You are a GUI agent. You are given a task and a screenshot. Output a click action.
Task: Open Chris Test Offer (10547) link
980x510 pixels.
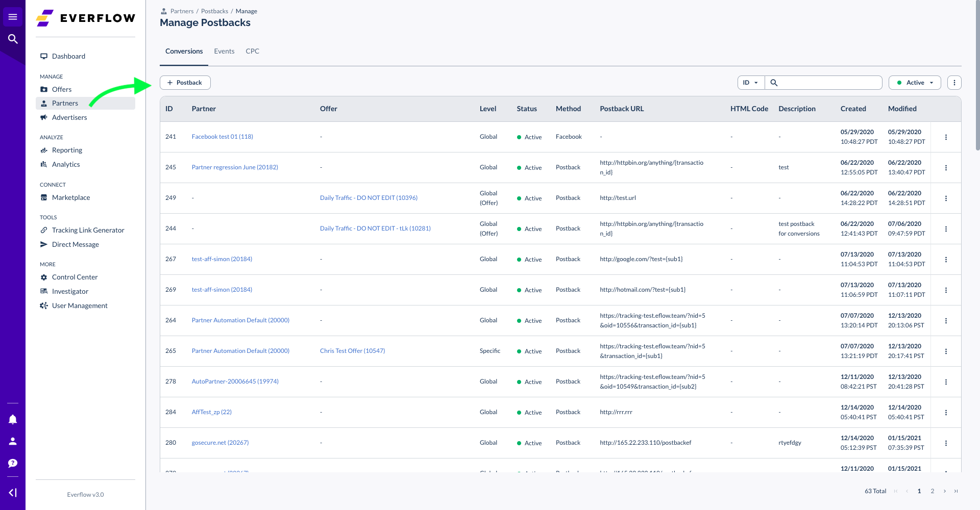pyautogui.click(x=352, y=351)
